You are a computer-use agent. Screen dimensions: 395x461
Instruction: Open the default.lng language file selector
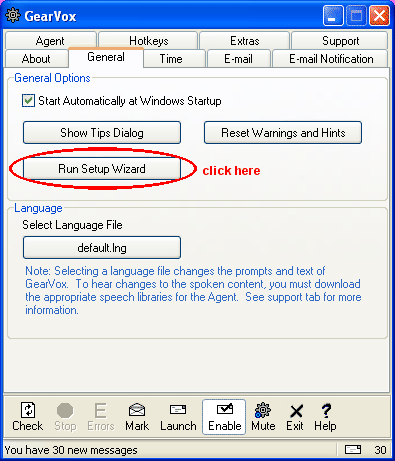tap(102, 248)
